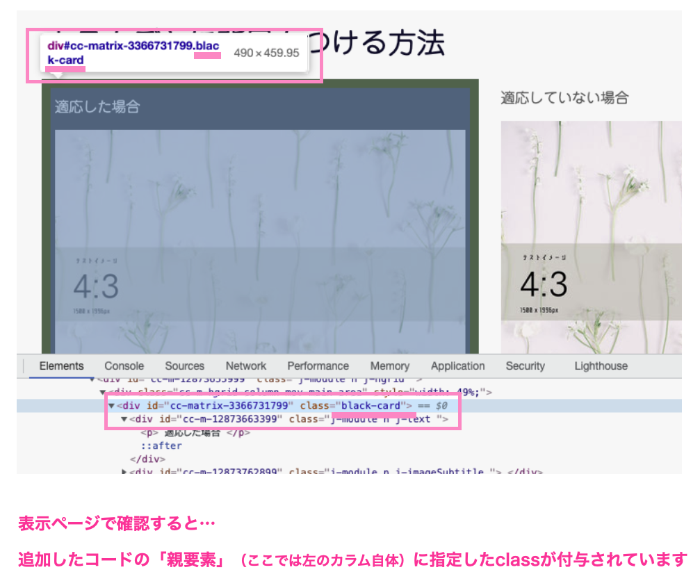Expand the div with class j-imageSubtitle
Screen dimensions: 700x588
125,471
